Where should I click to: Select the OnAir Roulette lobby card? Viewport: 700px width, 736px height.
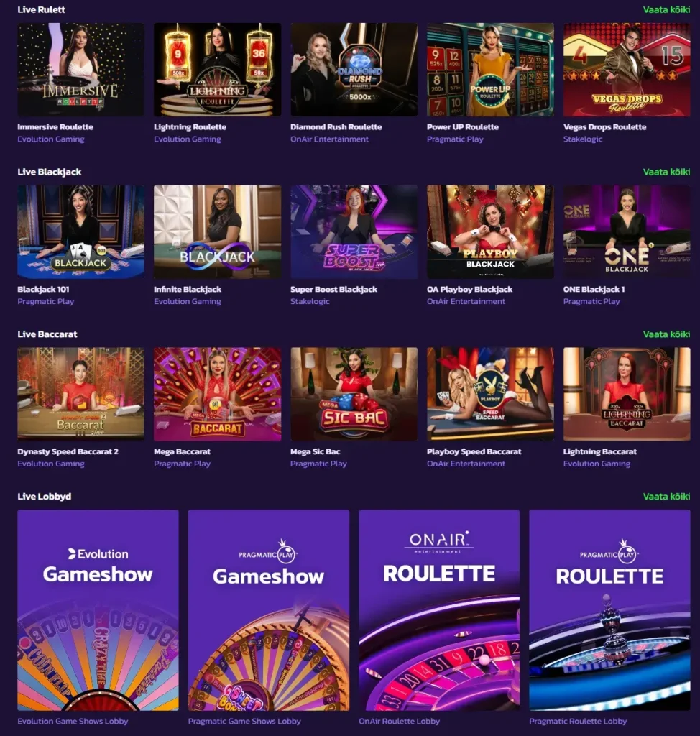coord(439,610)
